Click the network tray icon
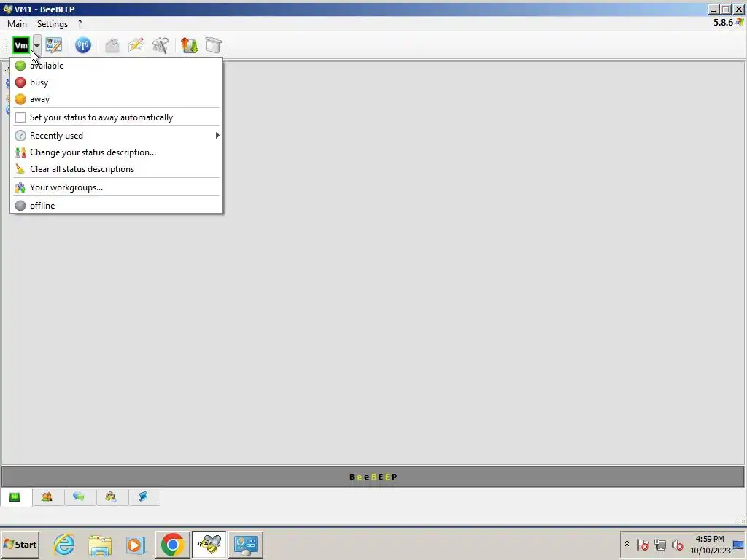The width and height of the screenshot is (747, 560). pyautogui.click(x=659, y=544)
